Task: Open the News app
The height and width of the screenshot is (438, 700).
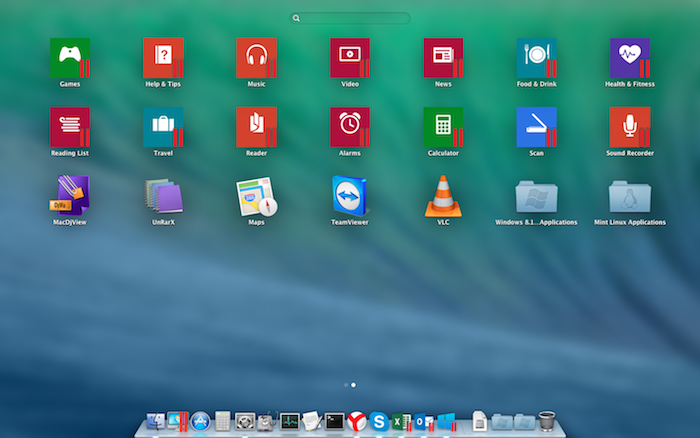Action: coord(443,58)
